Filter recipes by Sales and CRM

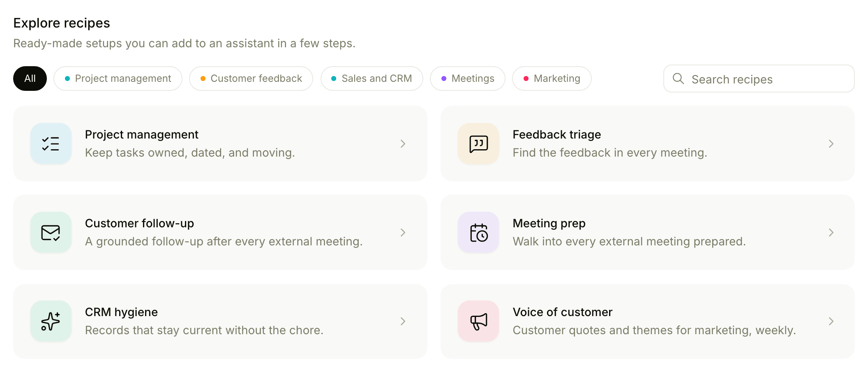pyautogui.click(x=372, y=79)
